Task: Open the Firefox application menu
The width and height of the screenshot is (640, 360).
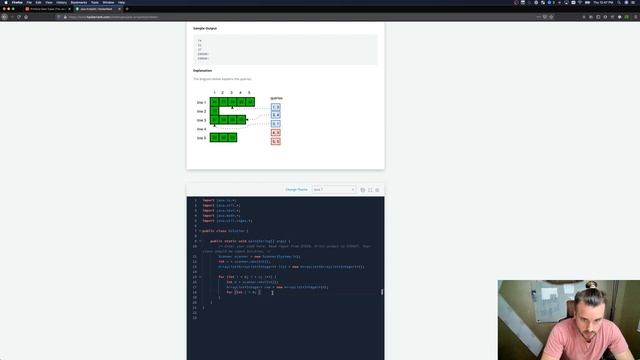Action: click(17, 2)
